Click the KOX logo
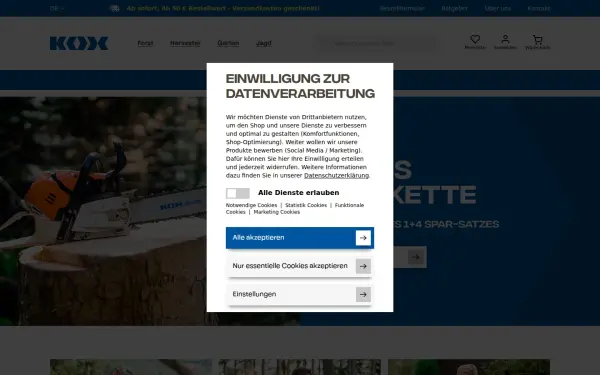 click(79, 43)
